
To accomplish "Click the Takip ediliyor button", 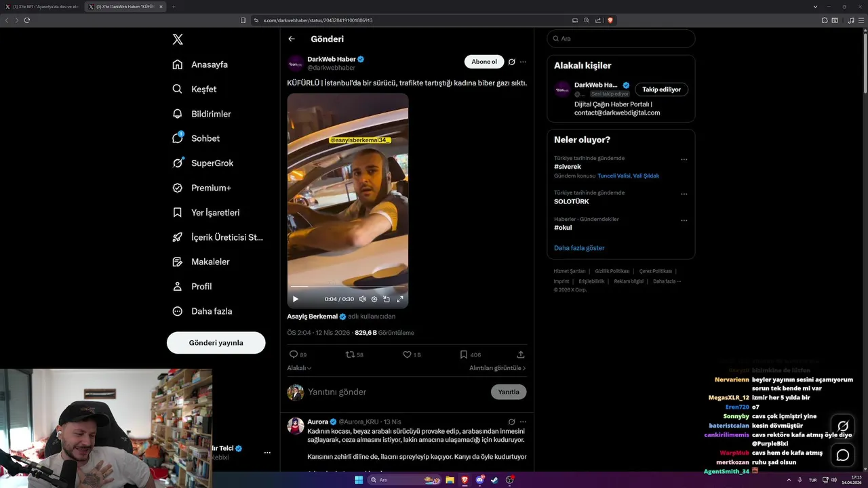I will [x=661, y=89].
